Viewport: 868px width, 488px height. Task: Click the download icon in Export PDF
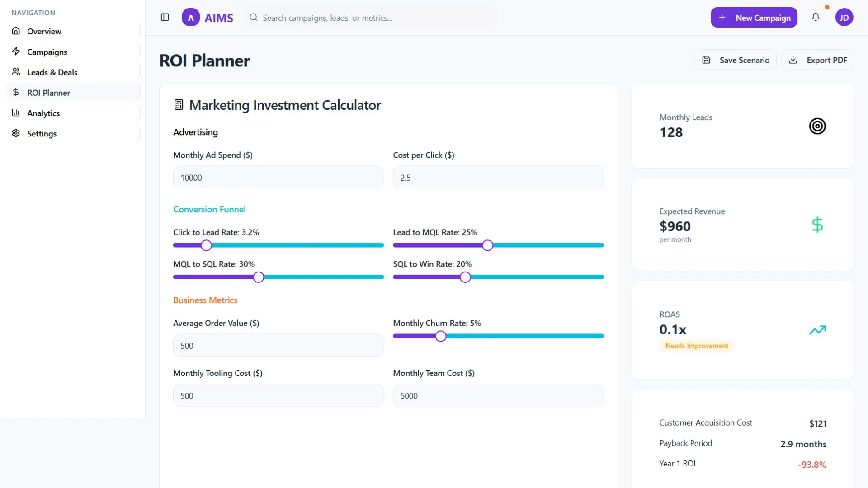click(x=793, y=60)
